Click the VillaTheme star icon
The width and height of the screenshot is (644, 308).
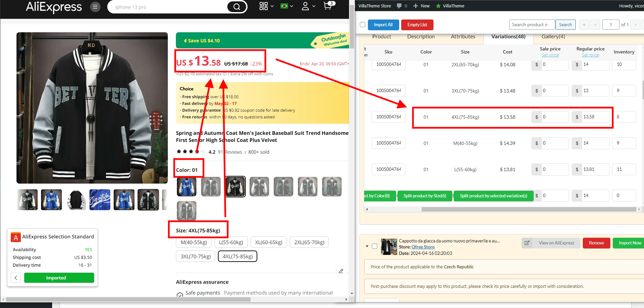tap(439, 6)
